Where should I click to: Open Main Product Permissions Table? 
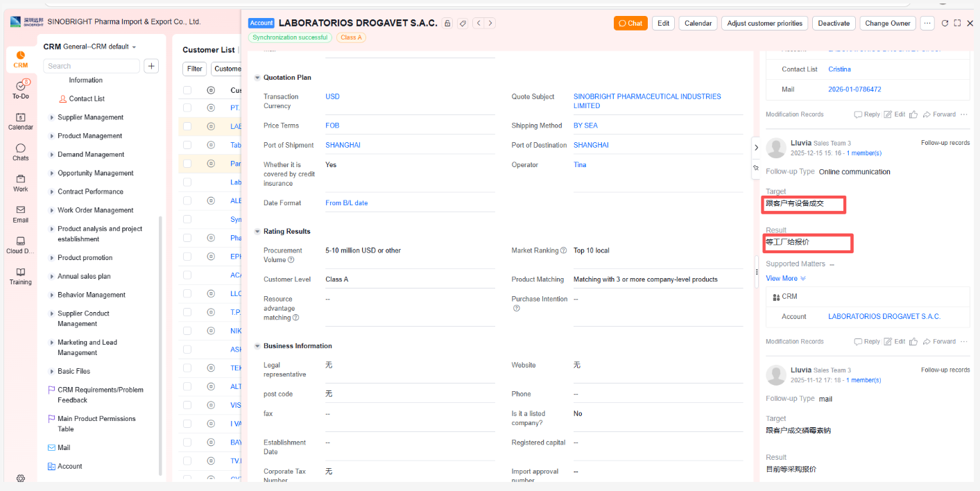pos(96,424)
